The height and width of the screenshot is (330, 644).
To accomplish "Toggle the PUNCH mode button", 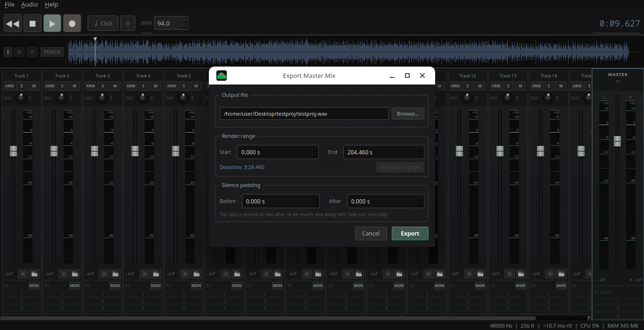I will [52, 52].
